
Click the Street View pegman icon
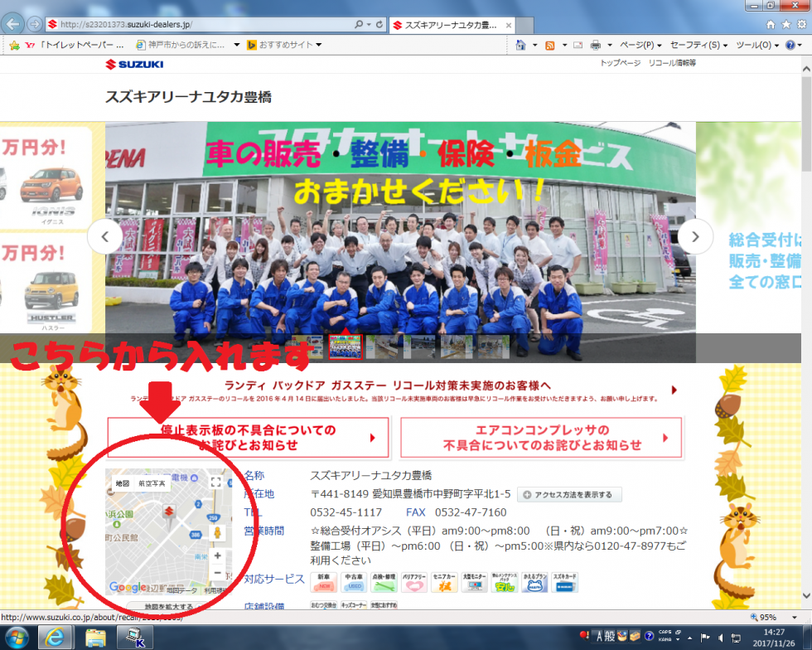(218, 532)
